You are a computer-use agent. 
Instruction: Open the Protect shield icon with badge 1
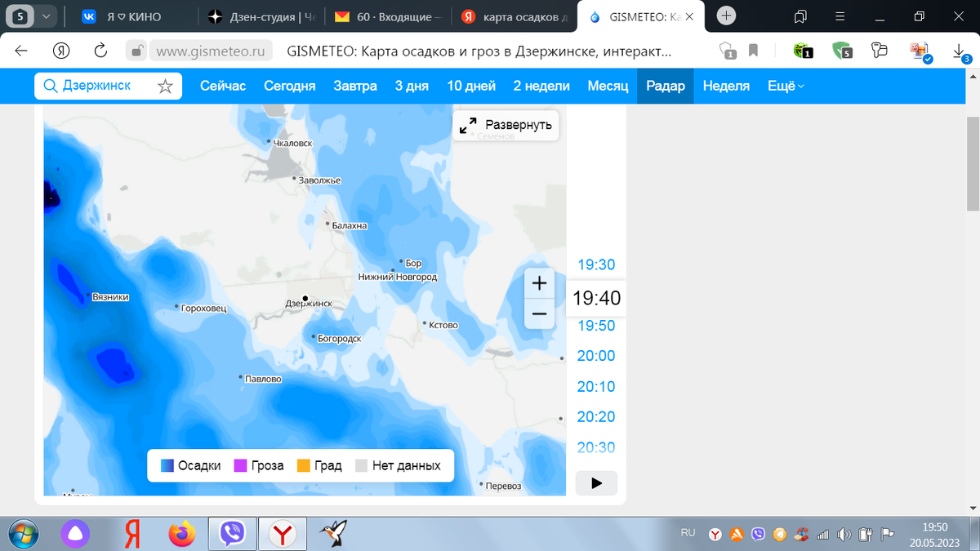tap(728, 51)
